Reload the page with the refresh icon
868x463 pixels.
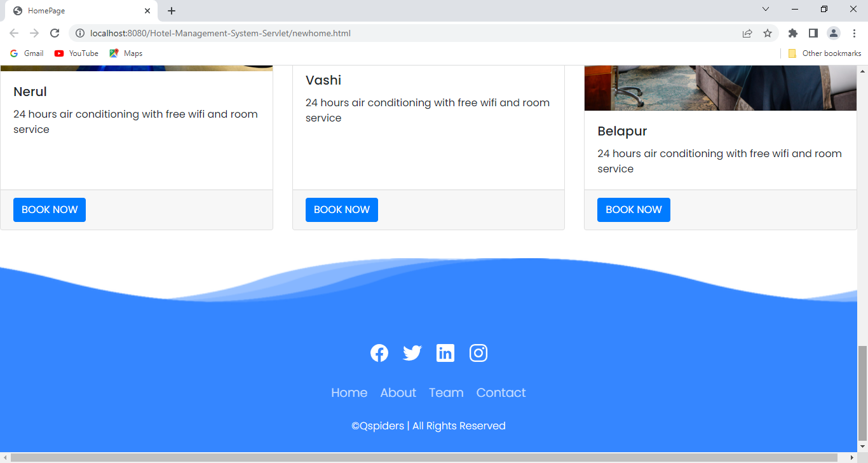pyautogui.click(x=55, y=33)
